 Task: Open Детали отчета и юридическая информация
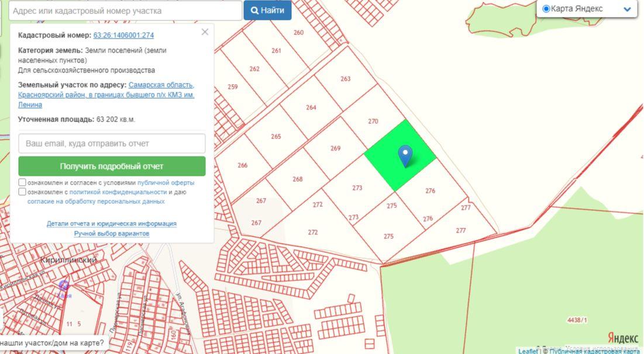click(112, 224)
